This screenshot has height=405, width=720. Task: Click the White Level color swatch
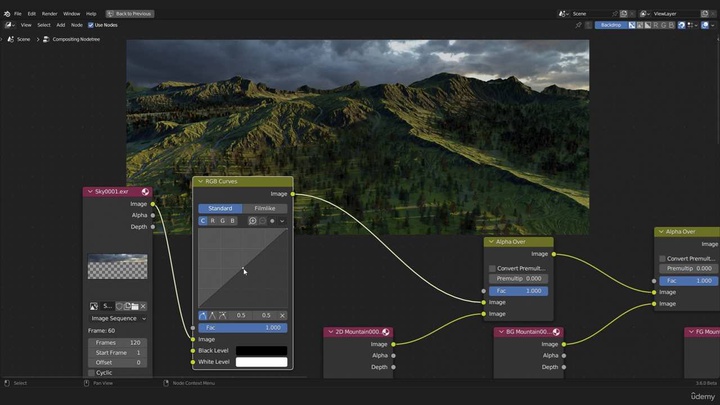(261, 362)
